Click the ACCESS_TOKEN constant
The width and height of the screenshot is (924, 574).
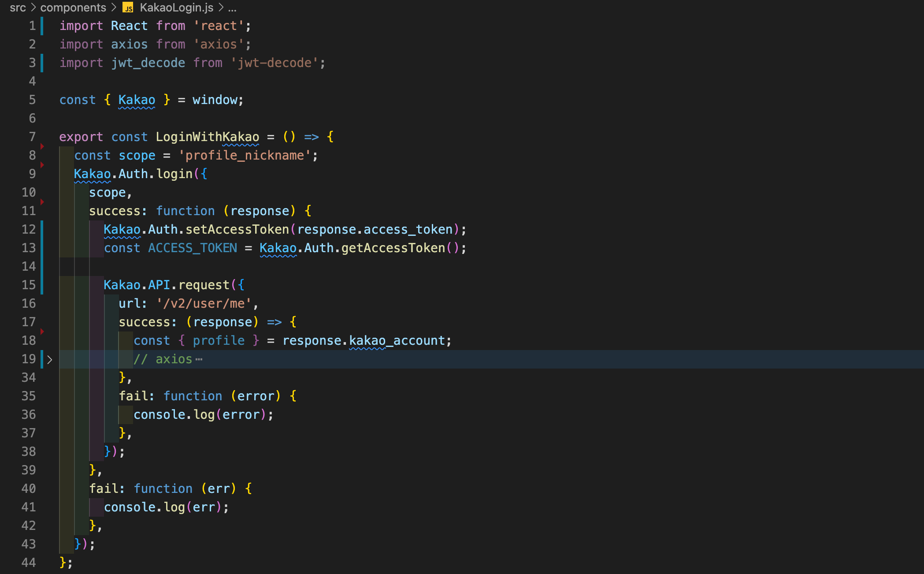pos(193,248)
